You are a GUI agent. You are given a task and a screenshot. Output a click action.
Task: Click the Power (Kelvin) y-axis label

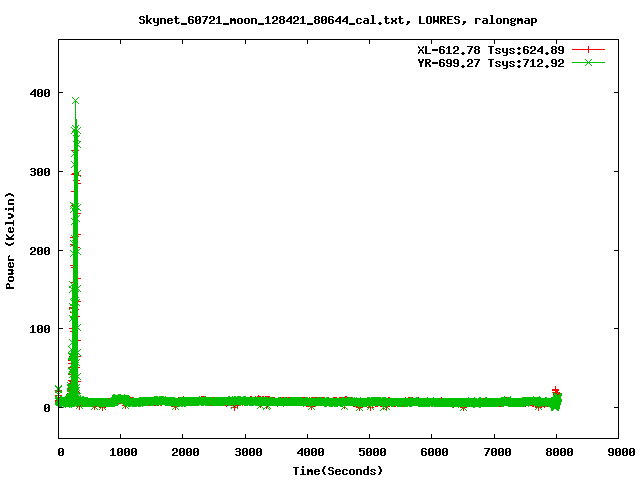point(10,241)
